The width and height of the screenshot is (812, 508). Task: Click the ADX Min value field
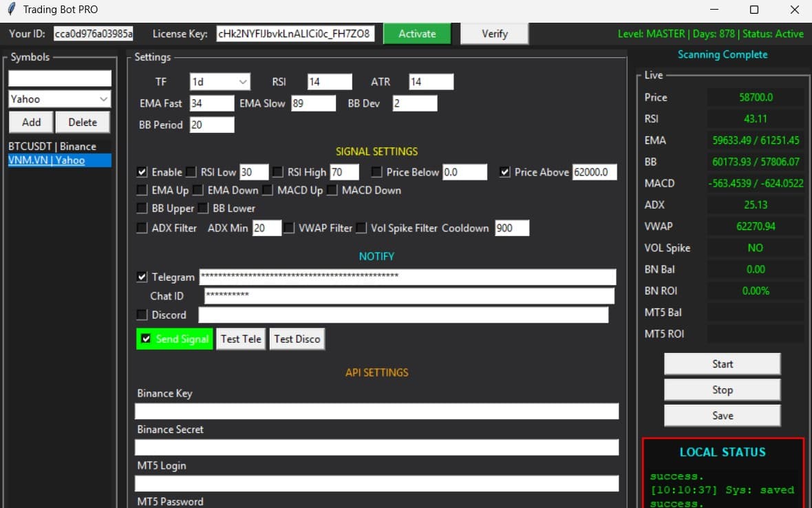point(267,228)
